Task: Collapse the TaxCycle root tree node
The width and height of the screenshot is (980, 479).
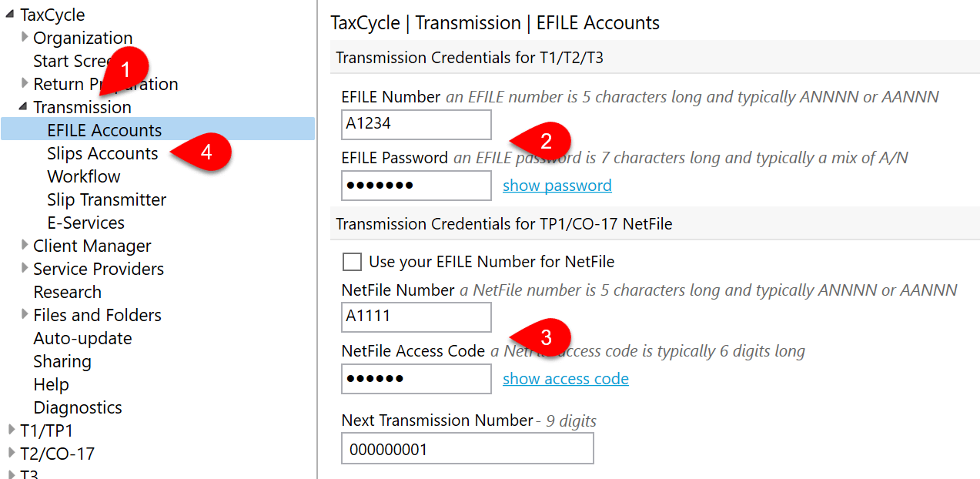Action: click(11, 15)
